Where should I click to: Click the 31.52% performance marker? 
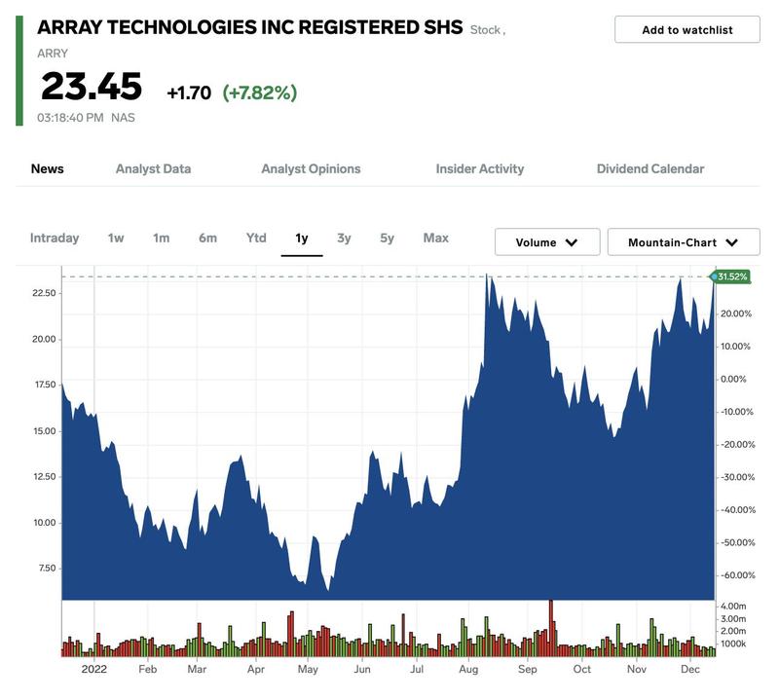tap(731, 276)
